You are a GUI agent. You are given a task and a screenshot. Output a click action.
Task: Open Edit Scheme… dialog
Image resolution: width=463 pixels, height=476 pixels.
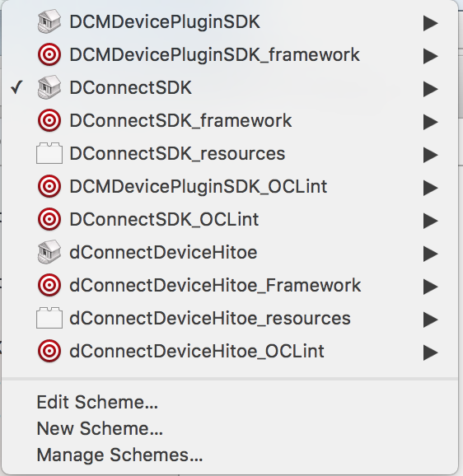click(97, 402)
